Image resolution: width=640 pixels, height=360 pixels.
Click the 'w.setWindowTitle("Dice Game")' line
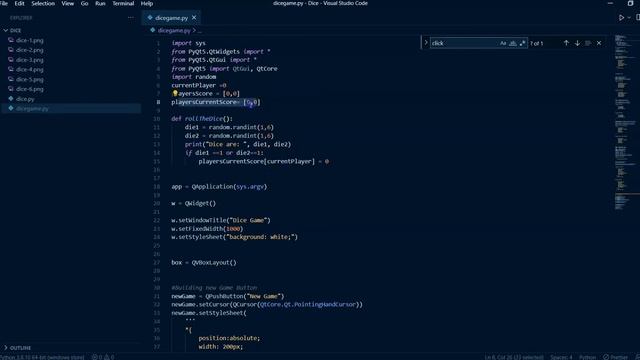point(221,220)
